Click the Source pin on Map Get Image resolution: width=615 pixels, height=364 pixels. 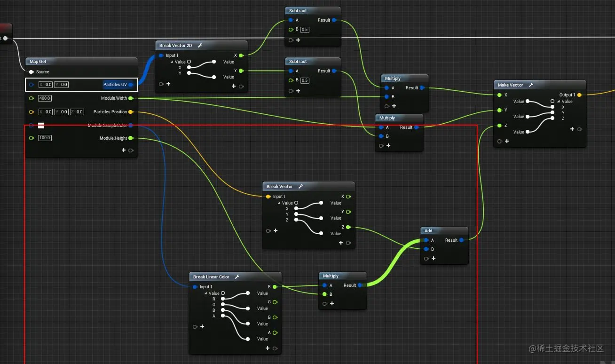coord(31,72)
